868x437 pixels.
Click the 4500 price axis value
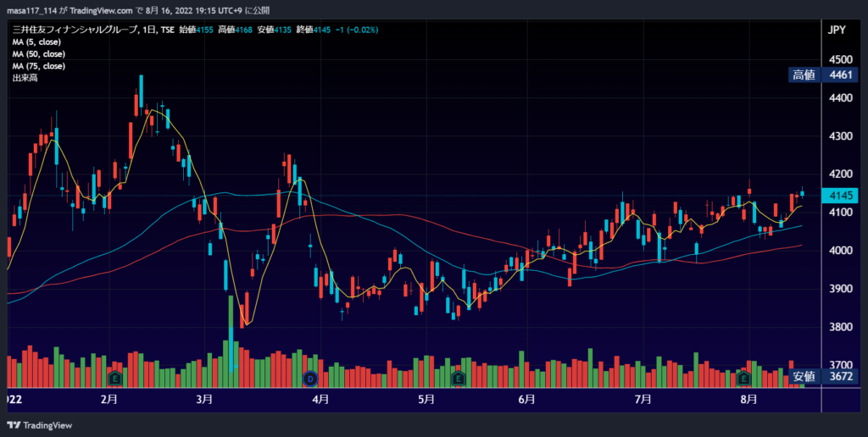[x=840, y=60]
